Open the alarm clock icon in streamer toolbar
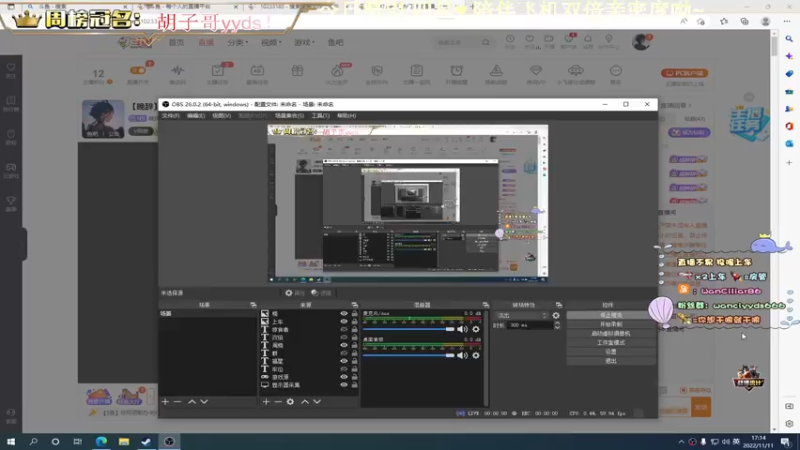The image size is (800, 450). tap(457, 71)
